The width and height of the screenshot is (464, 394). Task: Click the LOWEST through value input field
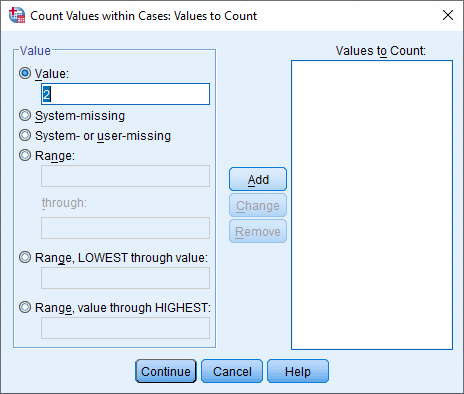(125, 278)
